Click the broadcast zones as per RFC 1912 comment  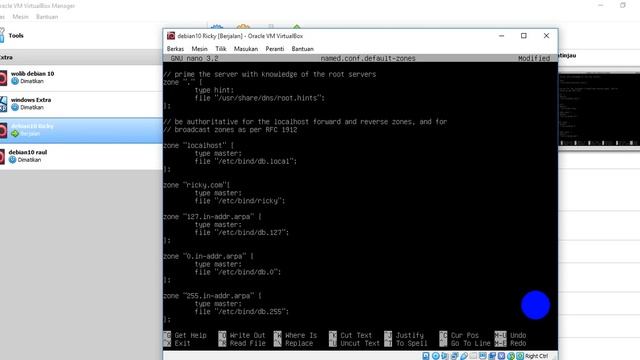click(230, 130)
